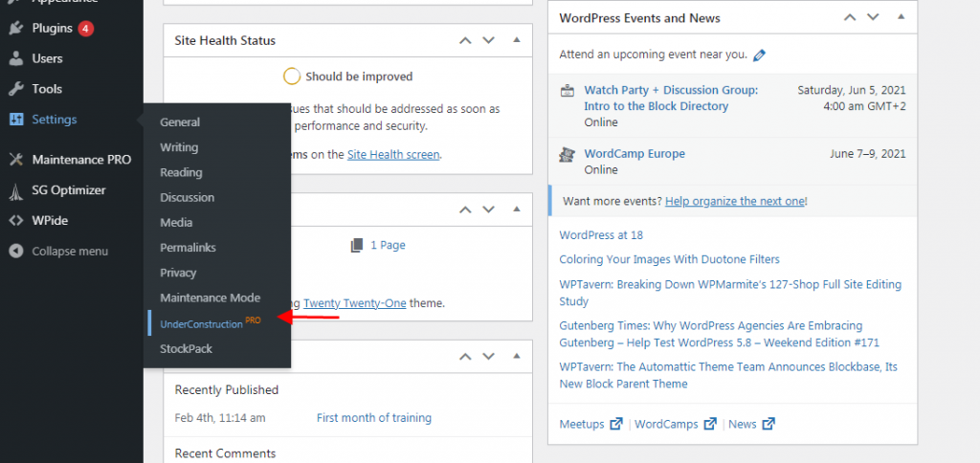The image size is (980, 463).
Task: Move Site Health Status panel up
Action: [x=464, y=40]
